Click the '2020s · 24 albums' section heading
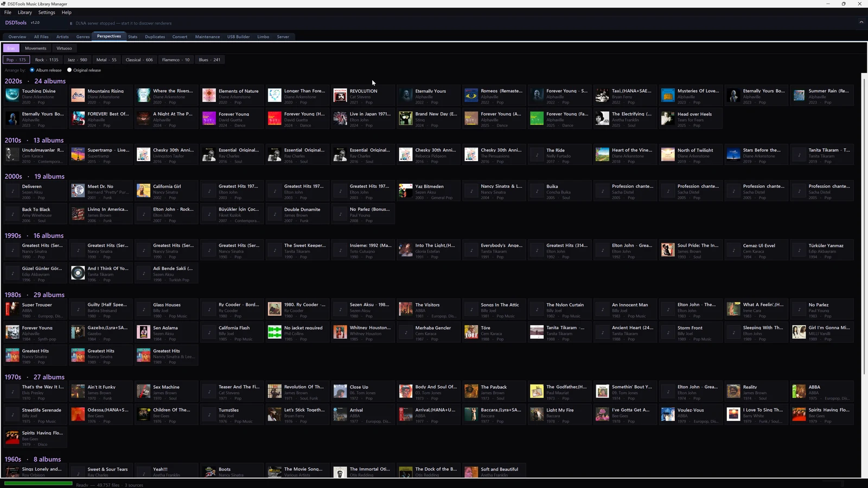This screenshot has height=488, width=868. coord(35,81)
